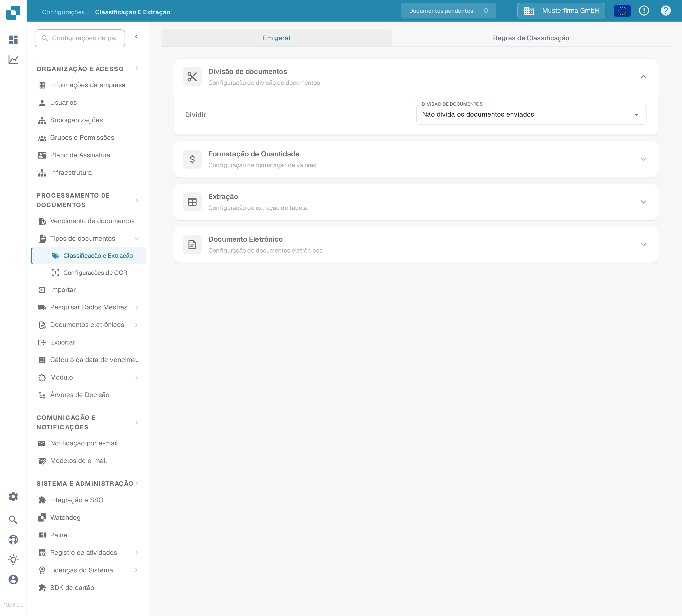Switch to the Regras de Classificação tab
682x616 pixels.
[531, 38]
